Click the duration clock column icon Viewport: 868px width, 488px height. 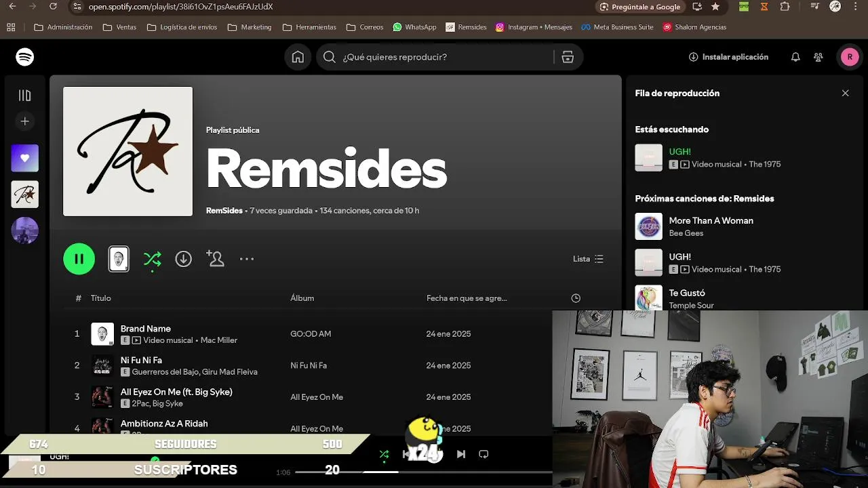(576, 298)
